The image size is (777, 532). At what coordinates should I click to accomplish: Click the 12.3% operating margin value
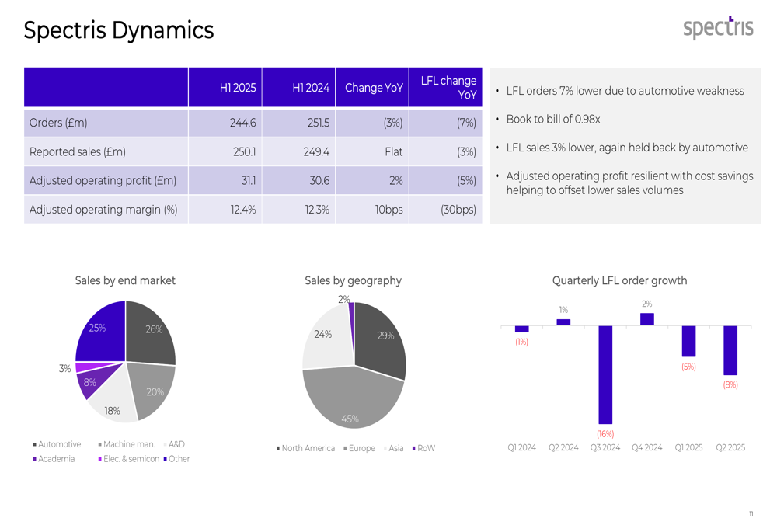[x=317, y=210]
